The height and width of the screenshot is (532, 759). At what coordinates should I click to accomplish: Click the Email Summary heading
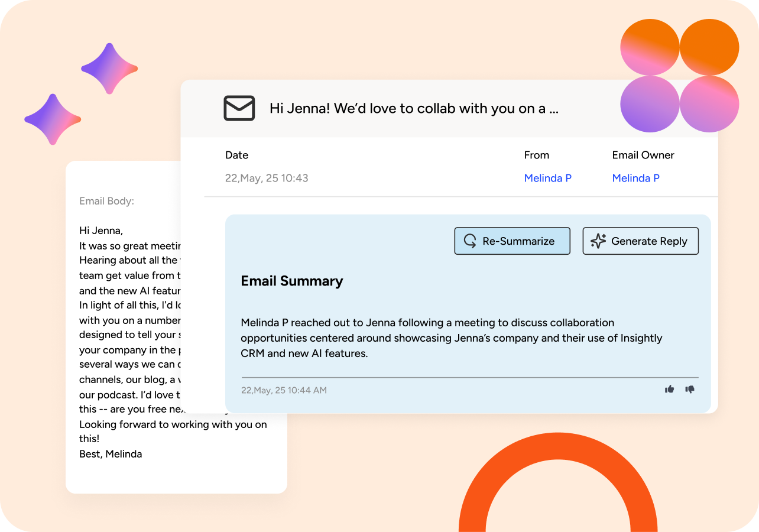[291, 281]
